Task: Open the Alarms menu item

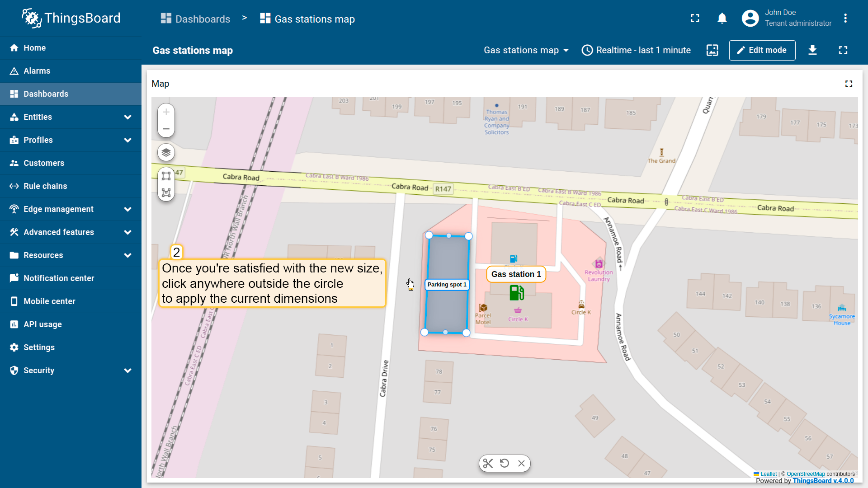Action: click(37, 71)
